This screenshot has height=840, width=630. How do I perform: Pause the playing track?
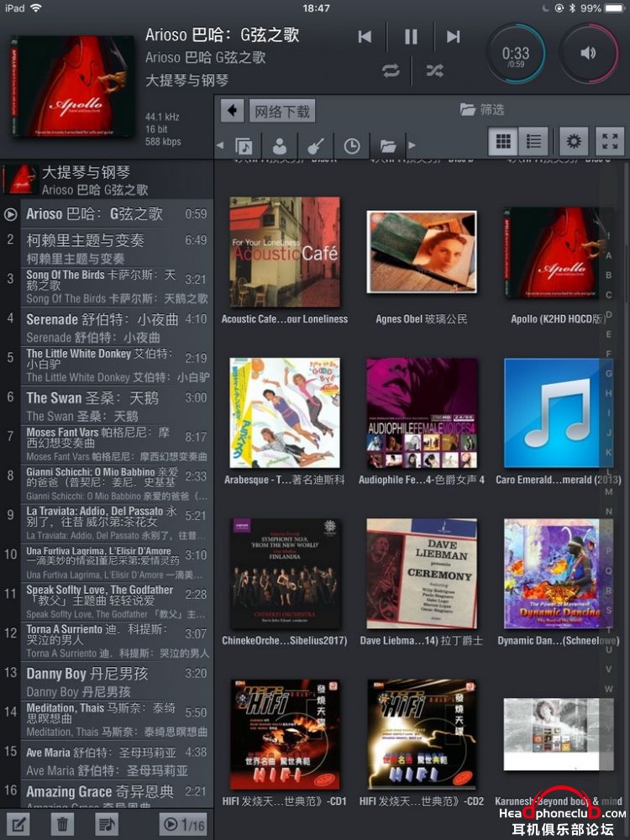coord(411,36)
